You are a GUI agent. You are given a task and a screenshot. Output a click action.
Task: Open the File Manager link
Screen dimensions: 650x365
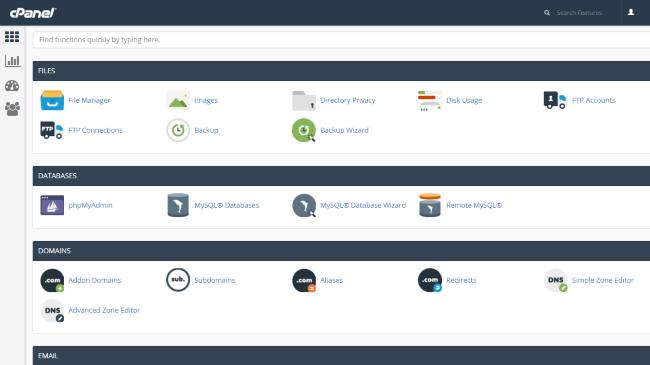[89, 100]
